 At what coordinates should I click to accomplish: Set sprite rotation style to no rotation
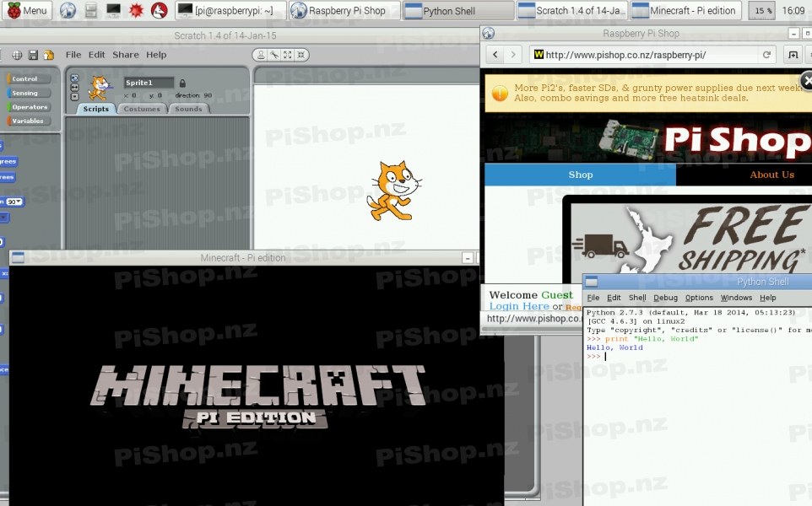click(x=74, y=96)
